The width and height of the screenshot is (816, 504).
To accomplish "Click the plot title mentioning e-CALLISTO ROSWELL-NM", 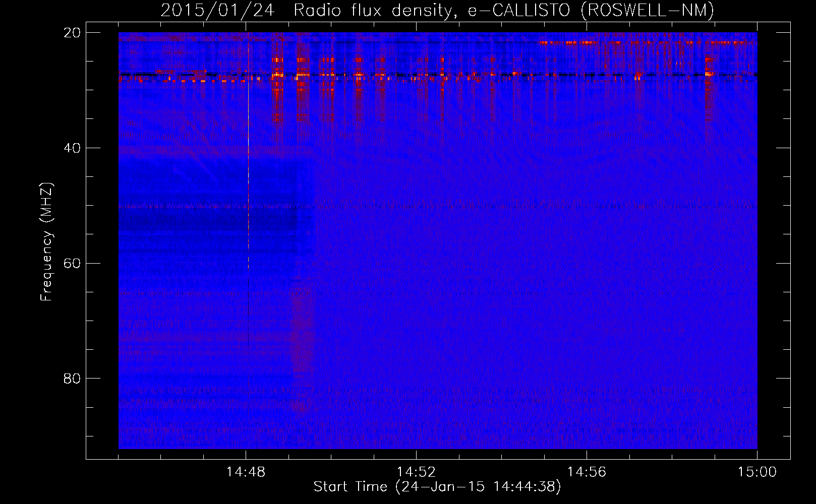I will coord(437,10).
